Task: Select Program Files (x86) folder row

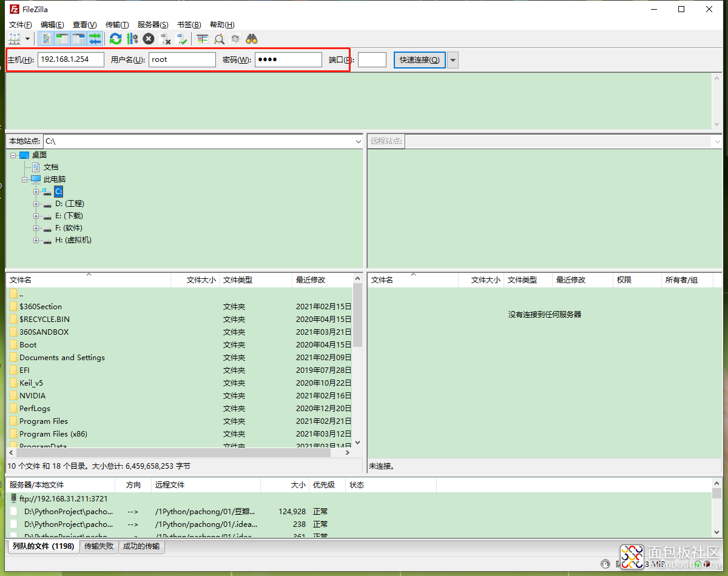Action: [x=180, y=434]
